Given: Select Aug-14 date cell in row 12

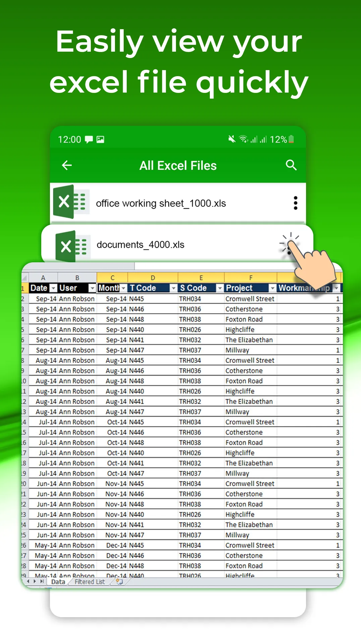Looking at the screenshot, I should 43,401.
